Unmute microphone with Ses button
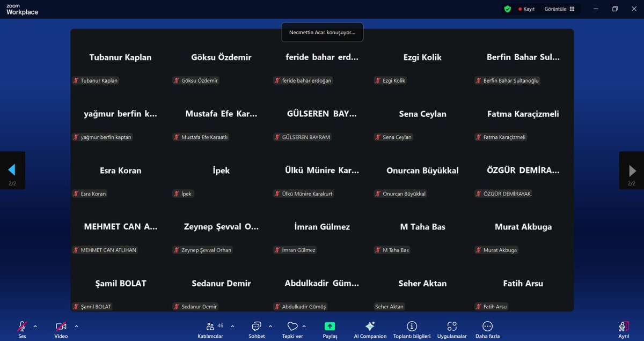 pyautogui.click(x=22, y=329)
